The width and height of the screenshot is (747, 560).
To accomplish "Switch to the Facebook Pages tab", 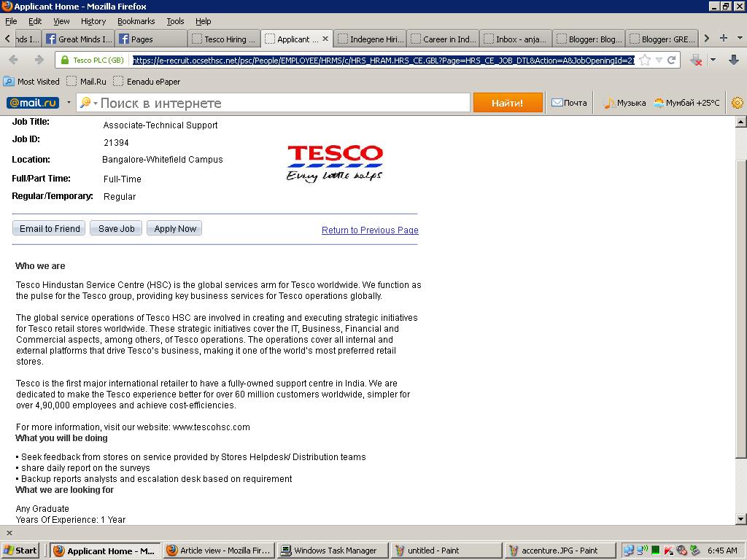I will click(x=151, y=39).
